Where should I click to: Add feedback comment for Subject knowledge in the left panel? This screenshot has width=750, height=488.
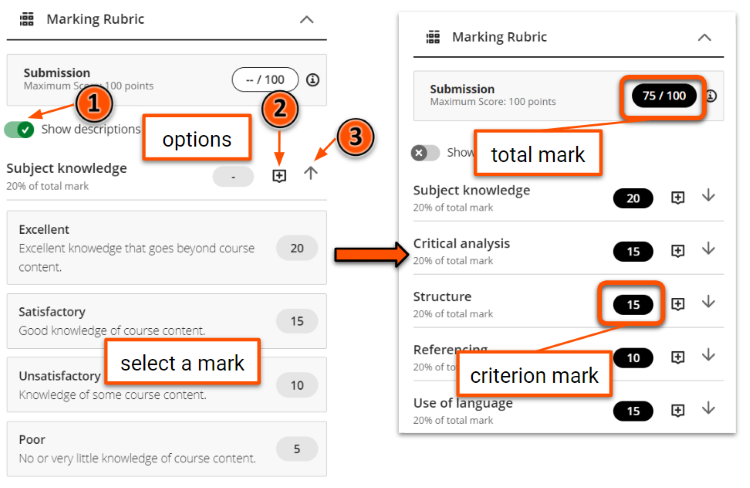pyautogui.click(x=279, y=175)
